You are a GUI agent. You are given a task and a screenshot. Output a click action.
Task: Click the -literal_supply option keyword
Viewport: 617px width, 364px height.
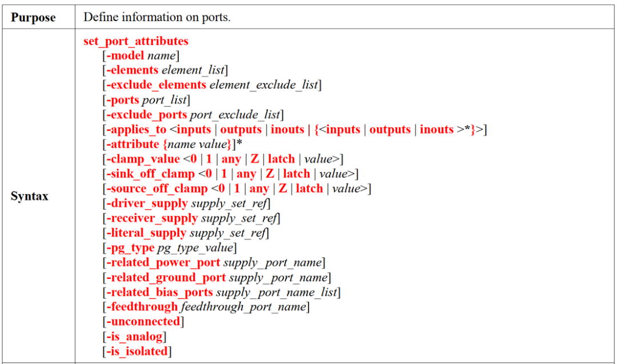coord(146,233)
